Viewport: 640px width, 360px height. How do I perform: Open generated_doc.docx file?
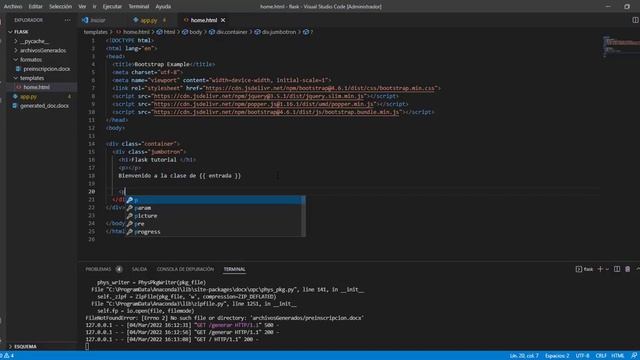pos(44,106)
